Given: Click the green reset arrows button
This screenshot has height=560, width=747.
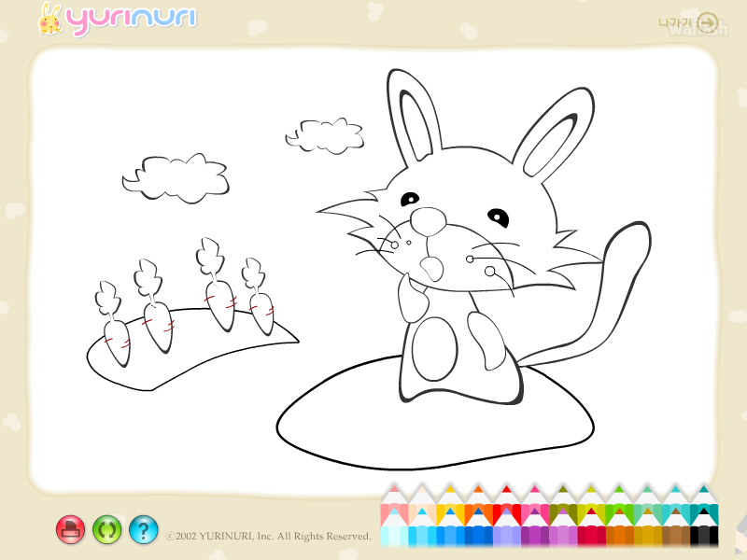Looking at the screenshot, I should click(x=107, y=529).
